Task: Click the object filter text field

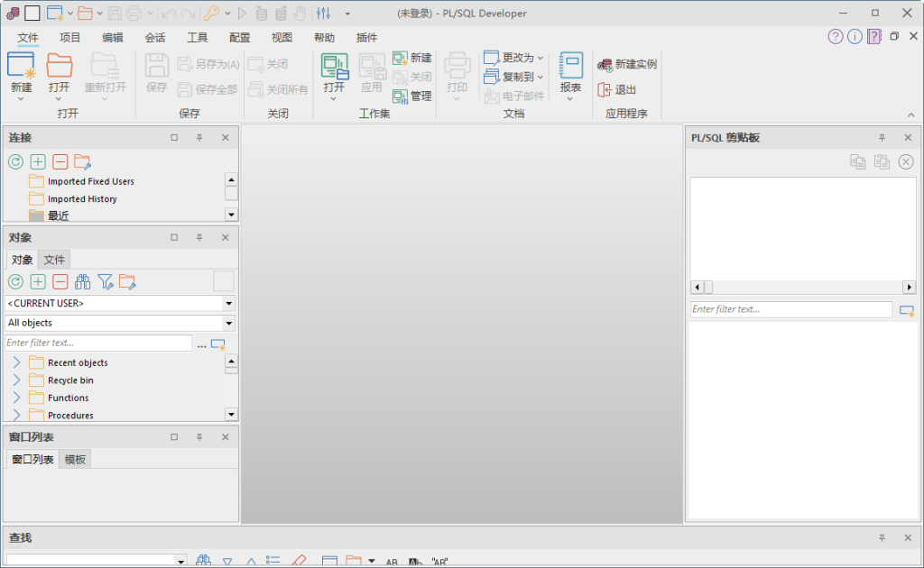Action: click(x=98, y=343)
